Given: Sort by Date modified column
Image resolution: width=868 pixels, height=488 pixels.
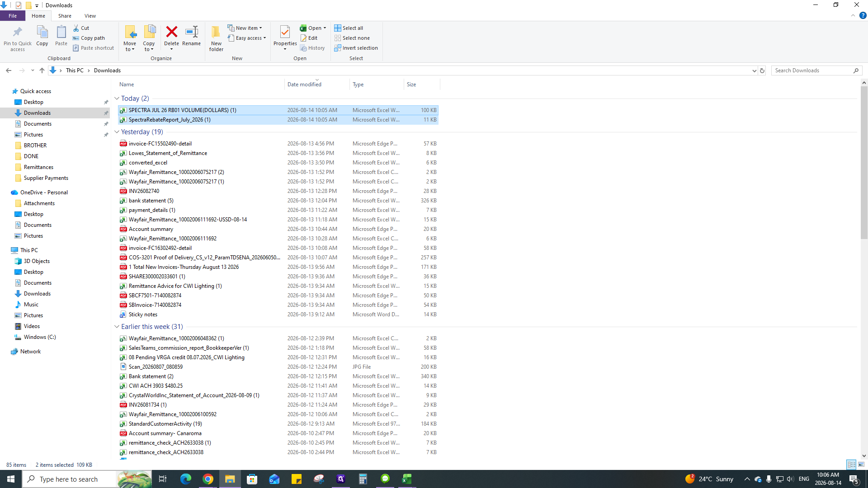Looking at the screenshot, I should click(317, 84).
